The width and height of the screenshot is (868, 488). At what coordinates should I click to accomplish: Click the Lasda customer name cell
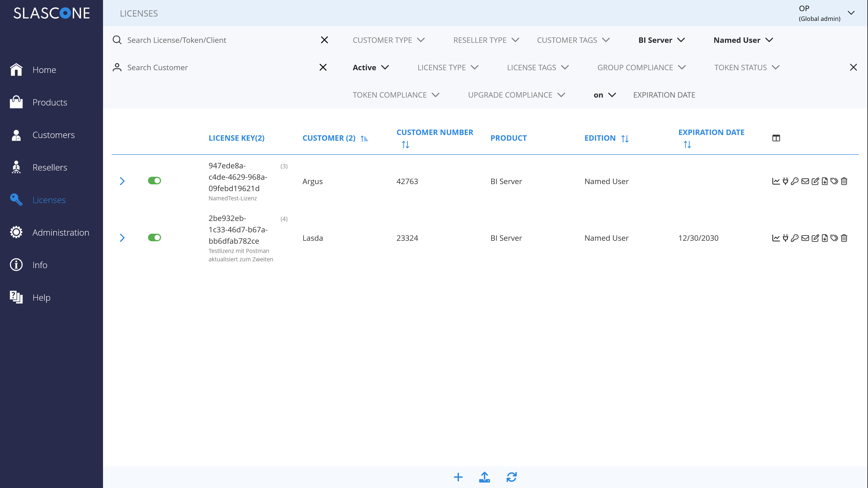312,238
